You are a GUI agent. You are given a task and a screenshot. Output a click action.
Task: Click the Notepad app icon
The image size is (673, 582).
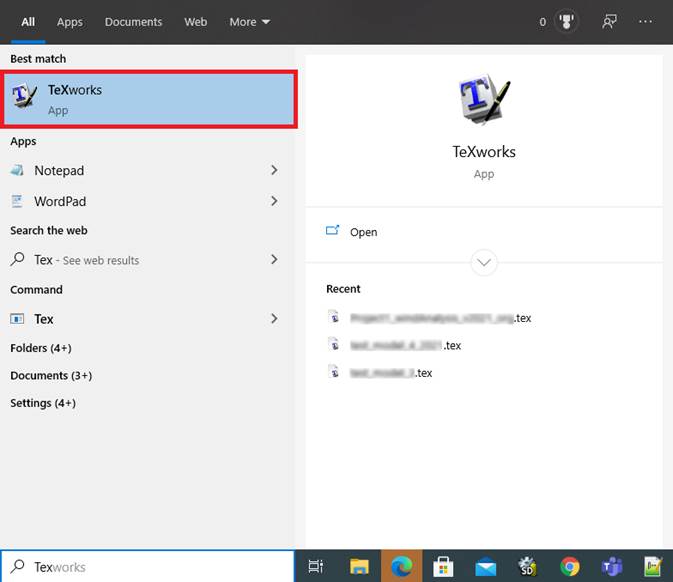click(17, 170)
